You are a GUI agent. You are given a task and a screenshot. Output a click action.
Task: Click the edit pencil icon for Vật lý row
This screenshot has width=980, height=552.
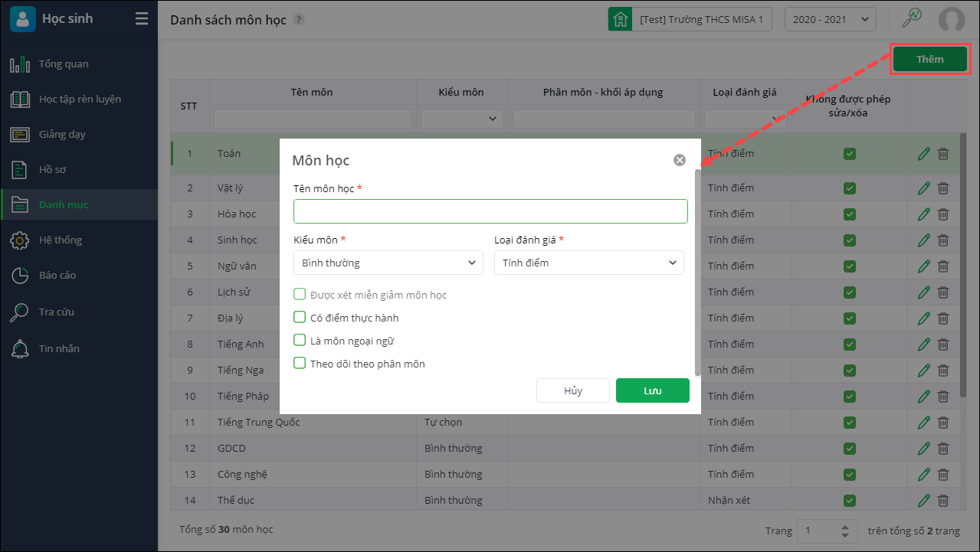[x=923, y=188]
